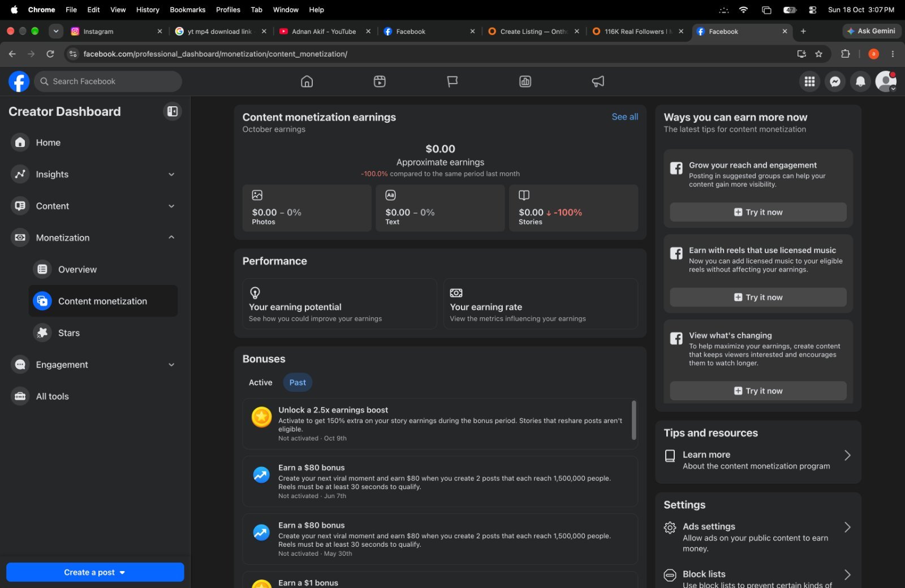Open Messenger chats icon
Screen dimensions: 905x588
pyautogui.click(x=835, y=81)
